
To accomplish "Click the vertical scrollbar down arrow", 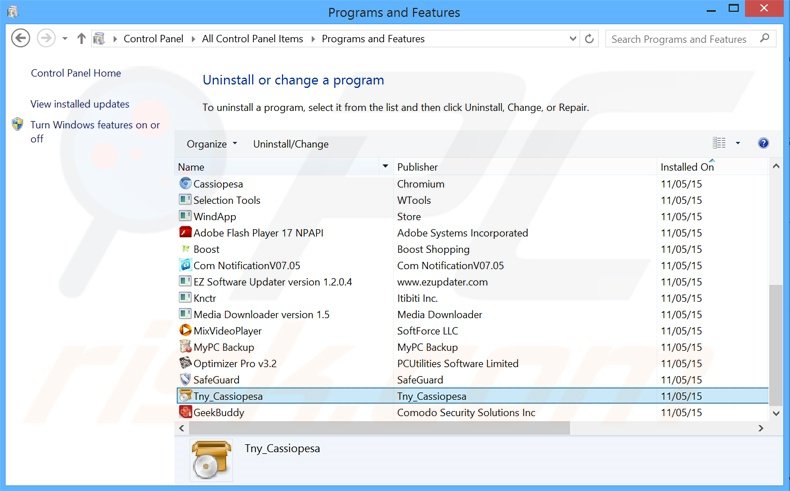I will [776, 413].
